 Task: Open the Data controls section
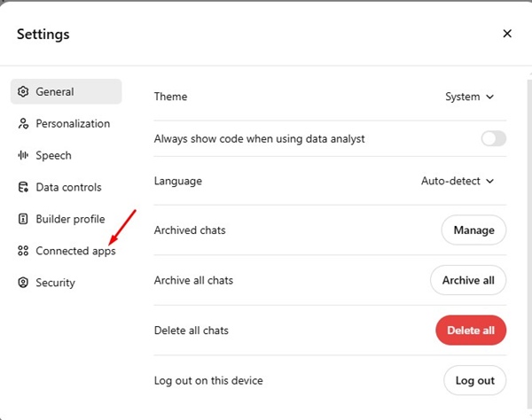(68, 188)
